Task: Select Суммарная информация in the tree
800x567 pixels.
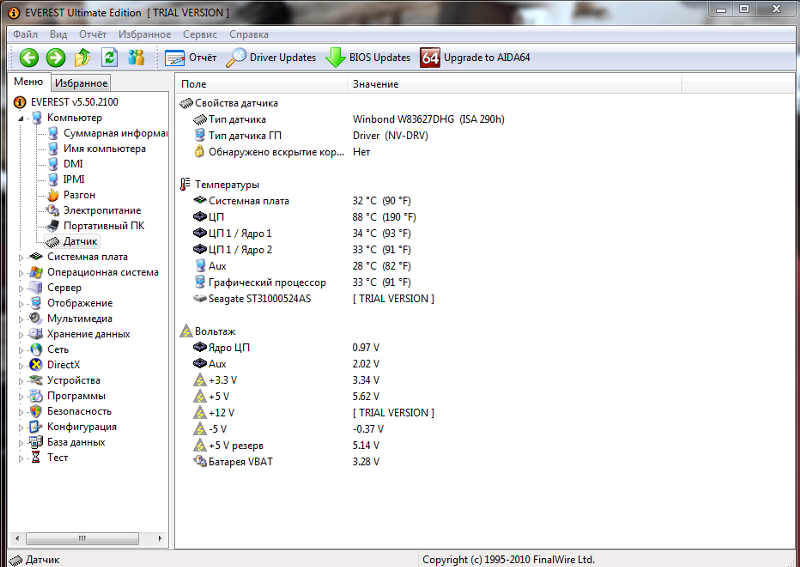Action: (107, 133)
